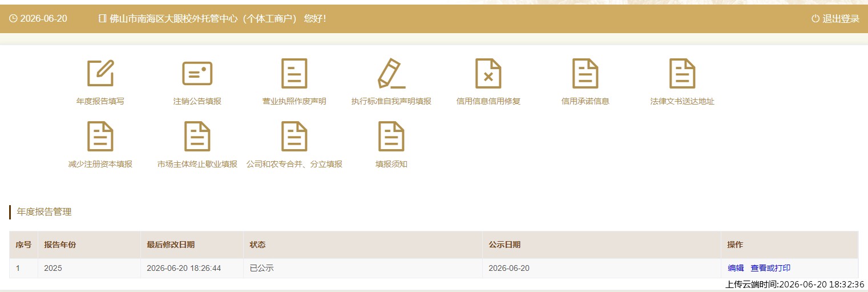Open the 执行标准自我声明填报 pencil icon
Screen dimensions: 868x292
391,73
